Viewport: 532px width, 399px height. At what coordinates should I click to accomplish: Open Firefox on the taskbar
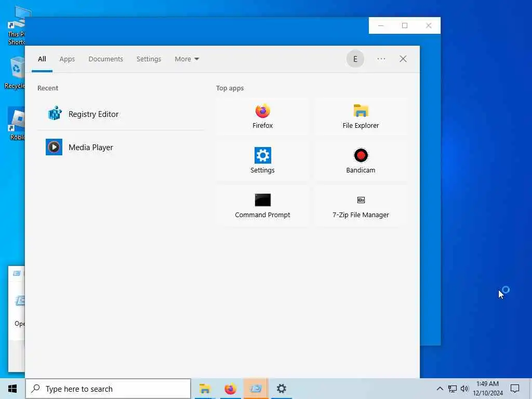(x=230, y=389)
